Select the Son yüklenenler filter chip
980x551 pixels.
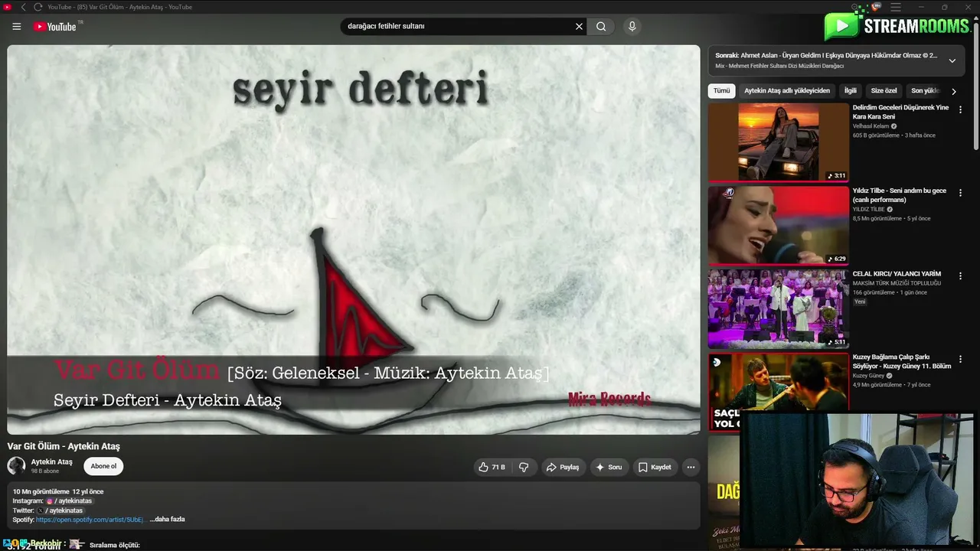[x=925, y=90]
